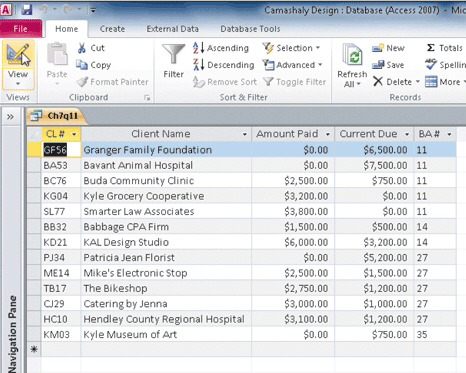Viewport: 466px width, 373px height.
Task: Click the Babbage CPA Firm cell
Action: coord(166,227)
